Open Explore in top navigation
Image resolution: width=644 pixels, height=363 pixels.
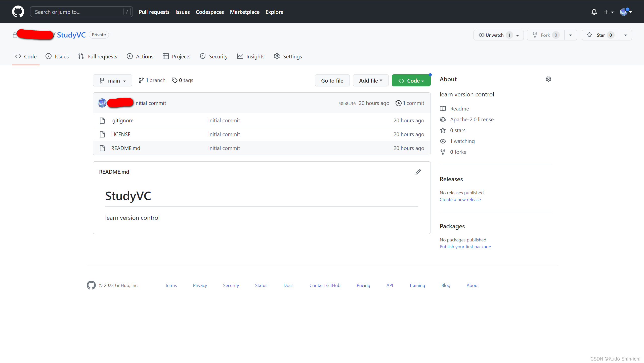coord(274,12)
